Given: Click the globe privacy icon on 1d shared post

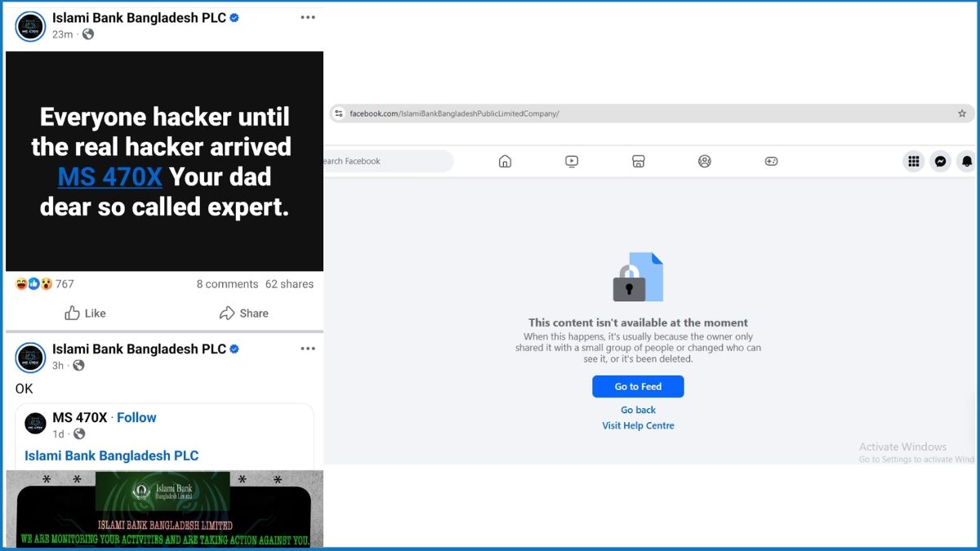Looking at the screenshot, I should (79, 434).
